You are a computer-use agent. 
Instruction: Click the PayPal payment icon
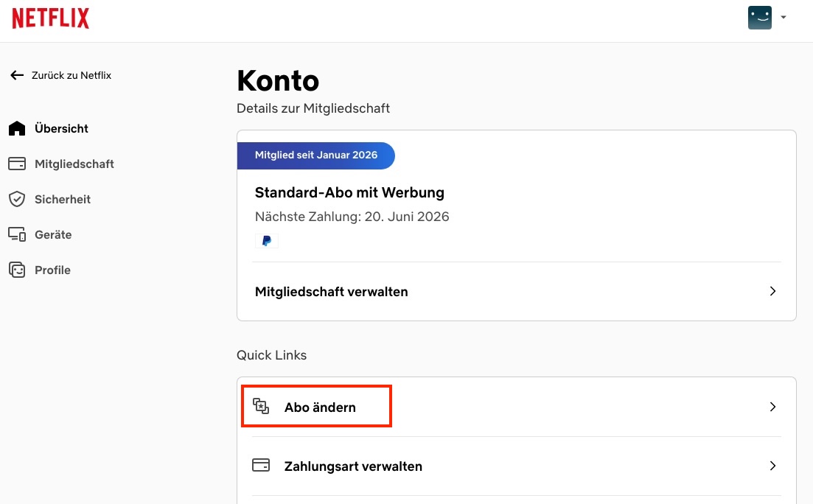click(x=267, y=241)
